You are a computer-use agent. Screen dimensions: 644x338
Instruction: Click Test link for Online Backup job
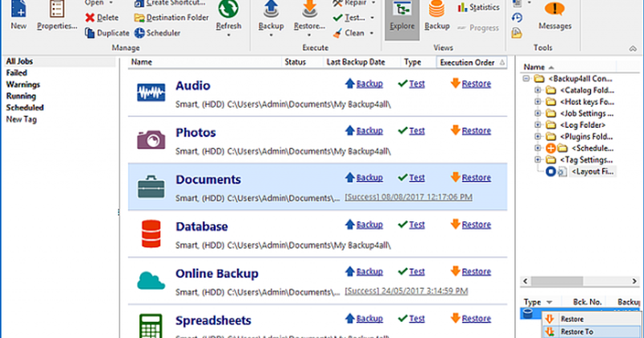click(x=416, y=272)
